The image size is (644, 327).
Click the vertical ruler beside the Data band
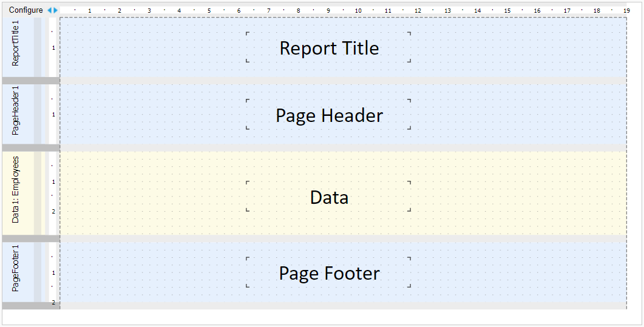click(53, 193)
